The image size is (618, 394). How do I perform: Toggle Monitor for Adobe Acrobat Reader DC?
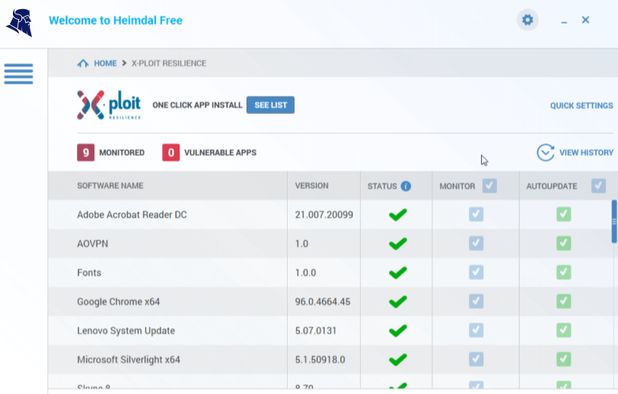[x=476, y=214]
